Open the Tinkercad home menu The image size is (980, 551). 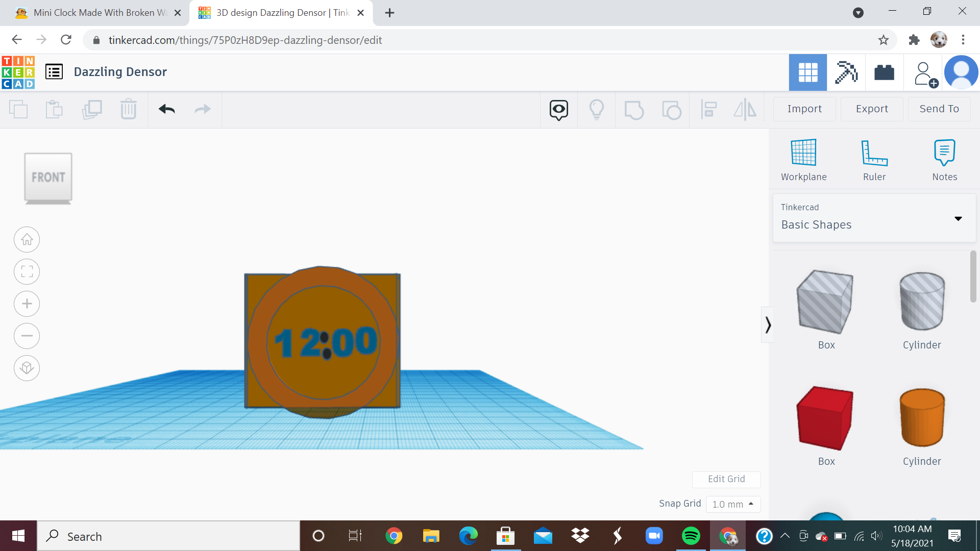pyautogui.click(x=18, y=72)
